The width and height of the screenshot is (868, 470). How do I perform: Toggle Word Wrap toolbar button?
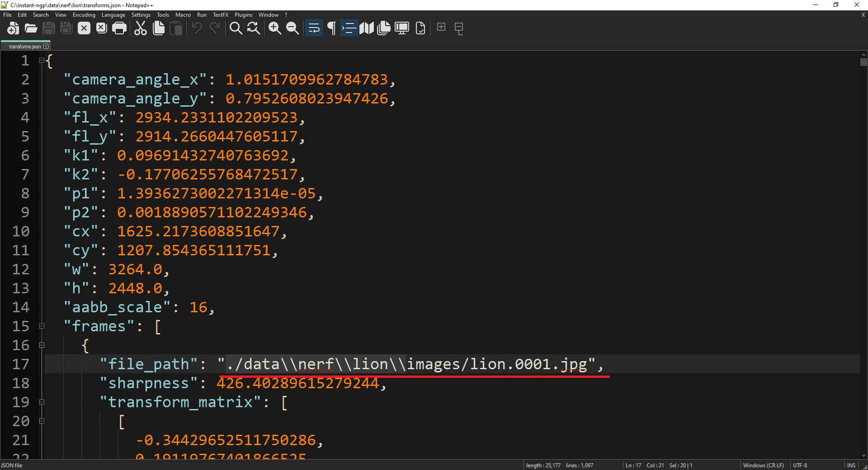[x=314, y=28]
